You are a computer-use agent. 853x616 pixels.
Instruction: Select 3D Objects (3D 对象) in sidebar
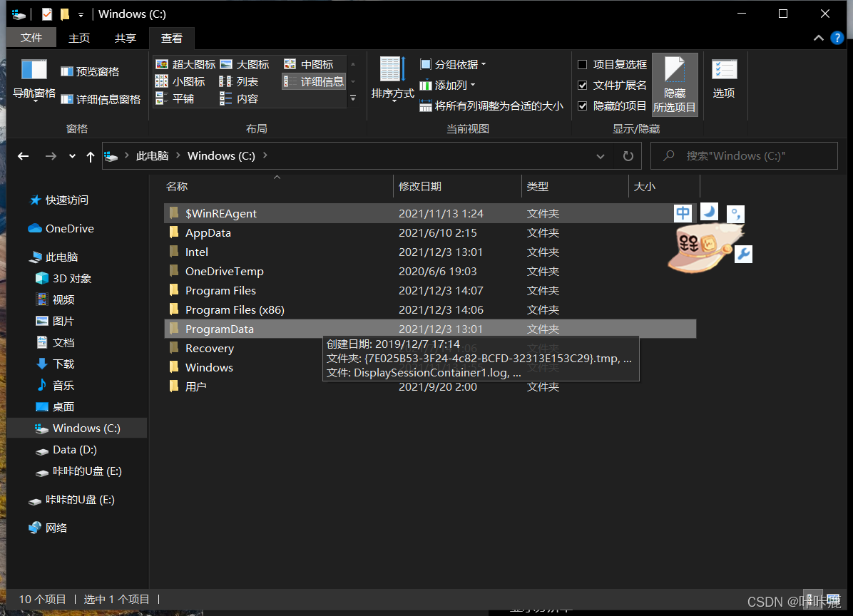(x=63, y=278)
